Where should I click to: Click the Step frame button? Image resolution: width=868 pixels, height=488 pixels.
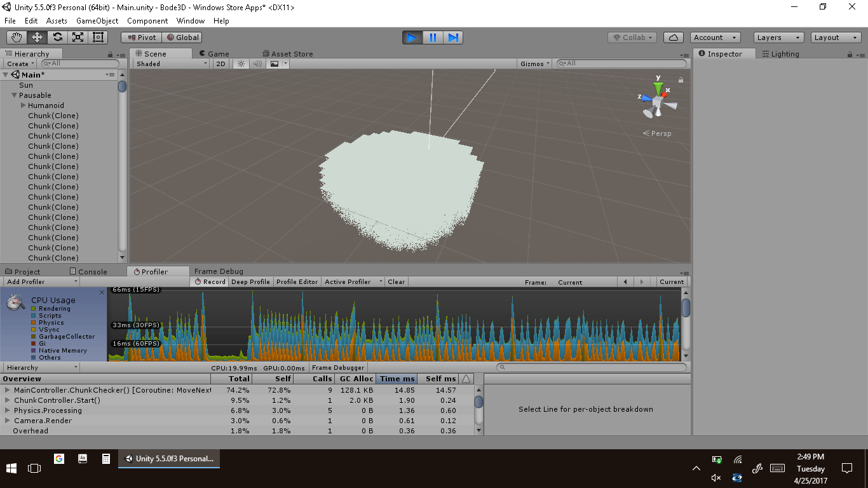[453, 37]
